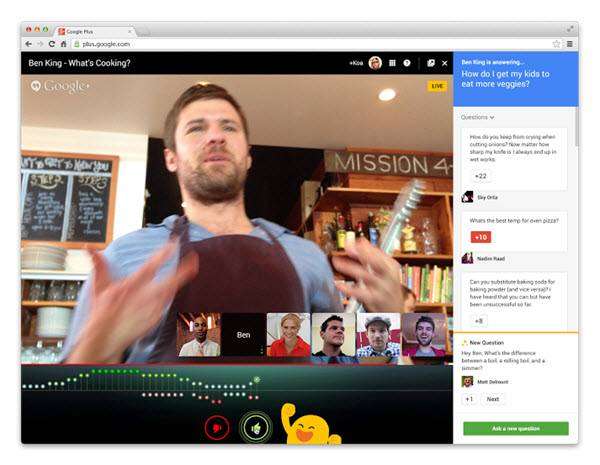The width and height of the screenshot is (600, 465).
Task: Open the help question mark icon
Action: (407, 63)
